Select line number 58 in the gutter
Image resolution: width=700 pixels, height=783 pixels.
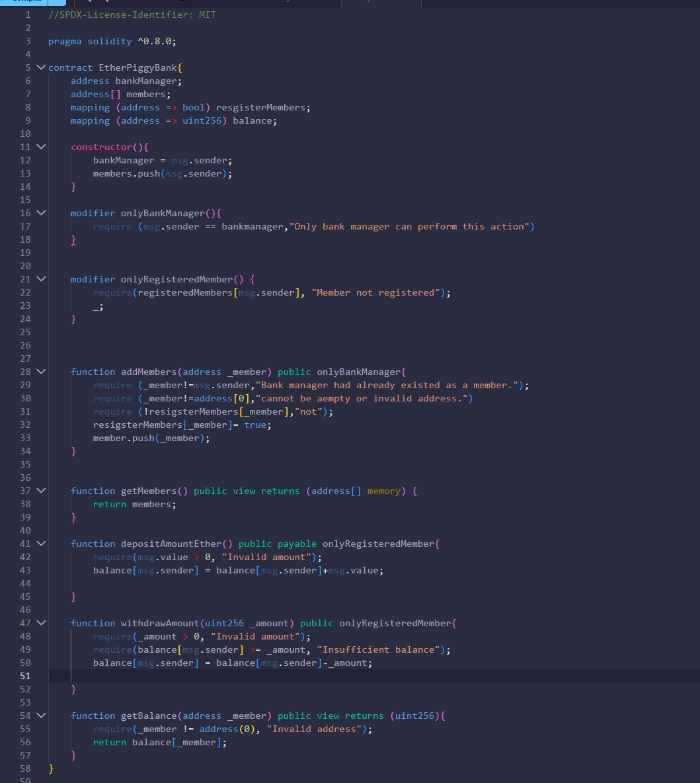point(25,768)
